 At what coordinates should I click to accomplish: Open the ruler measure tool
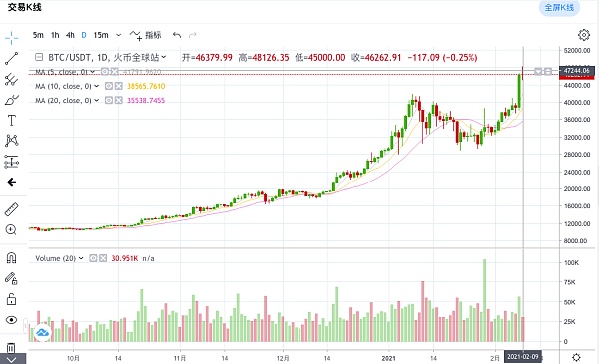click(x=11, y=209)
